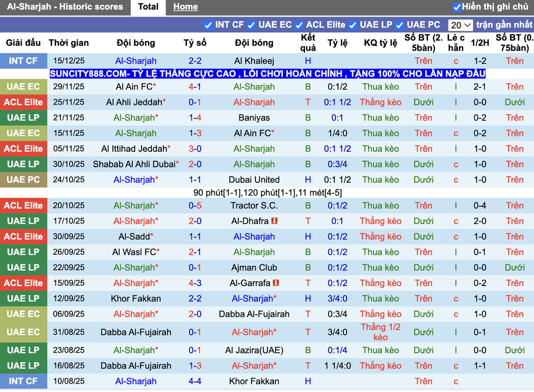Click the KQ tỷ lệ column header
Viewport: 534px width, 392px height.
[x=380, y=43]
